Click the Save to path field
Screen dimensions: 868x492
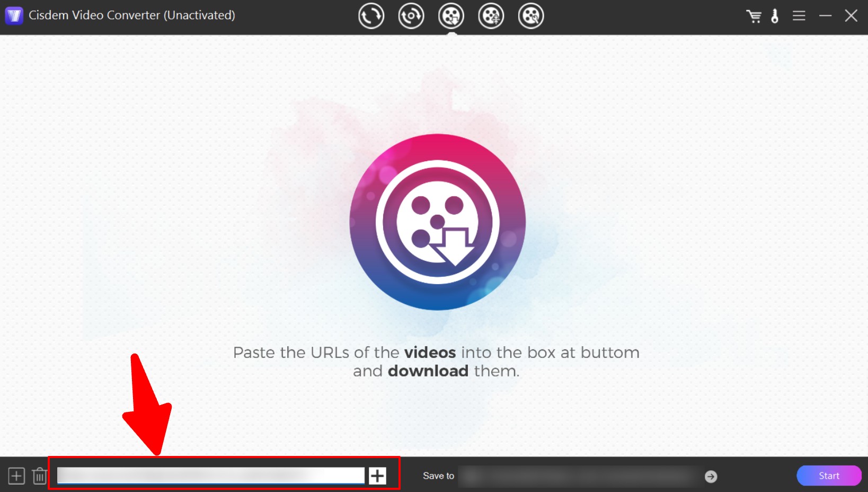tap(579, 476)
